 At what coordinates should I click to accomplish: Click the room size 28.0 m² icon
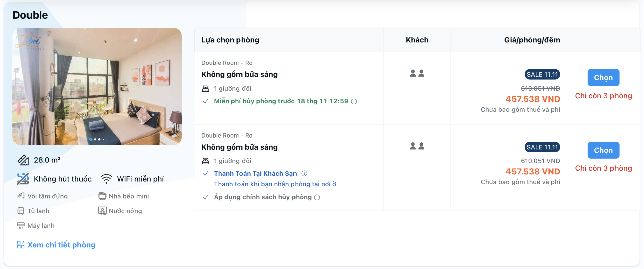pos(23,160)
